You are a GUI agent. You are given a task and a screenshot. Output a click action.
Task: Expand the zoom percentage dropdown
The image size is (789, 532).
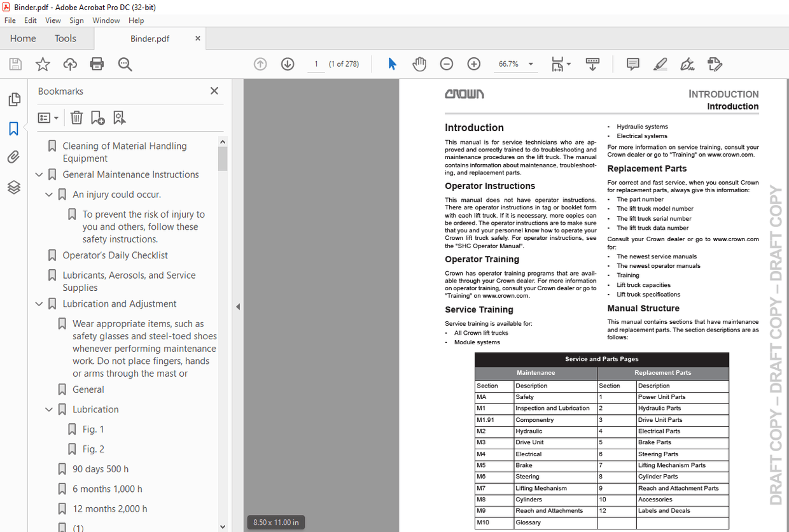pyautogui.click(x=530, y=64)
